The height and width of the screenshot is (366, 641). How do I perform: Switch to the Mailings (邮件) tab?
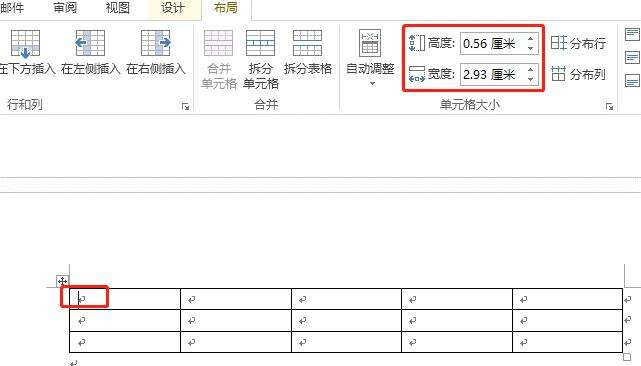11,8
